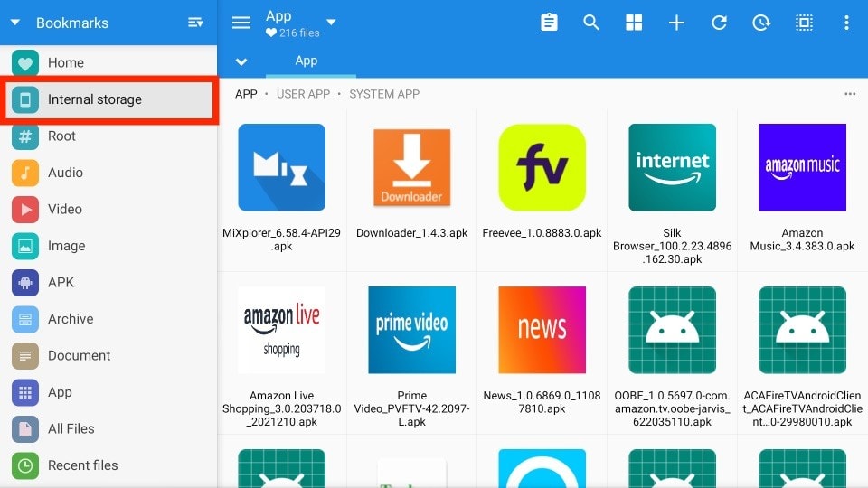Viewport: 868px width, 488px height.
Task: Open the News_1.0.6869.0 apk
Action: (x=542, y=354)
